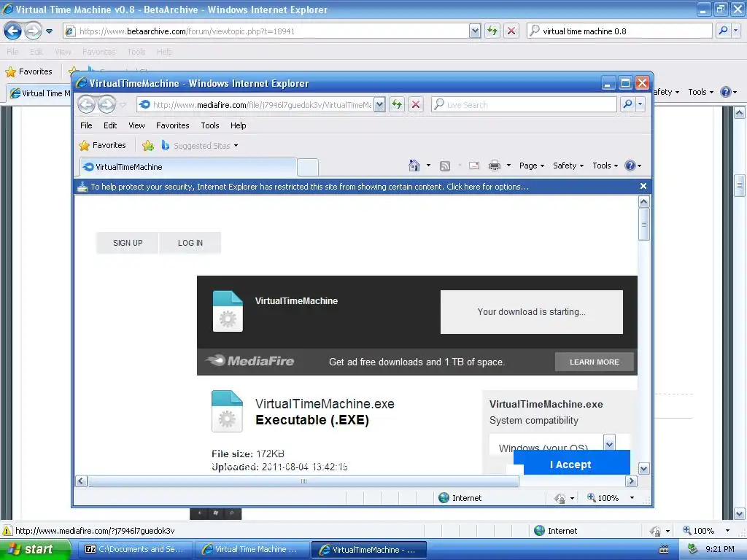Click Print icon in front window command bar

point(495,166)
